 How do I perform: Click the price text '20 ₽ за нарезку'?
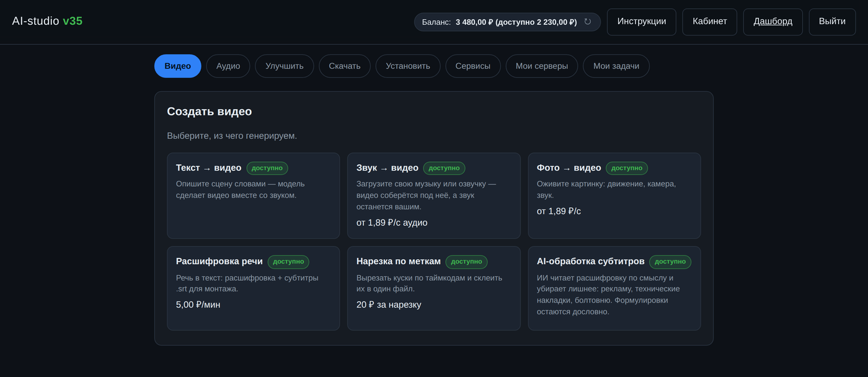[389, 305]
